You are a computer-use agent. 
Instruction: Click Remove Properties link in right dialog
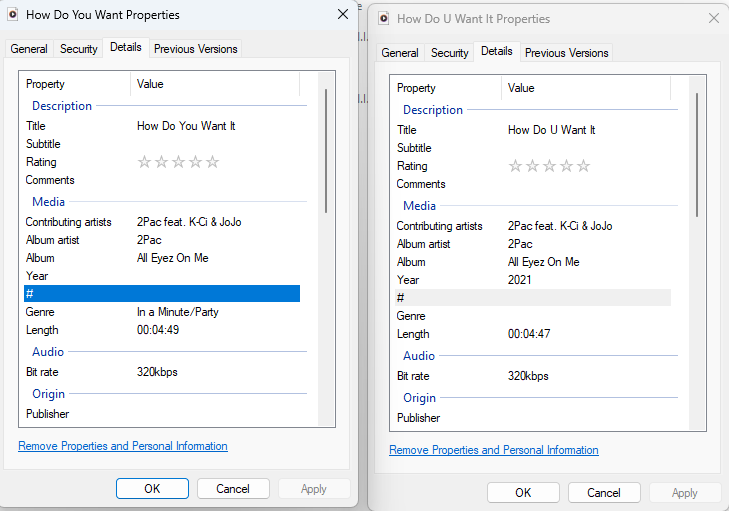pyautogui.click(x=494, y=450)
